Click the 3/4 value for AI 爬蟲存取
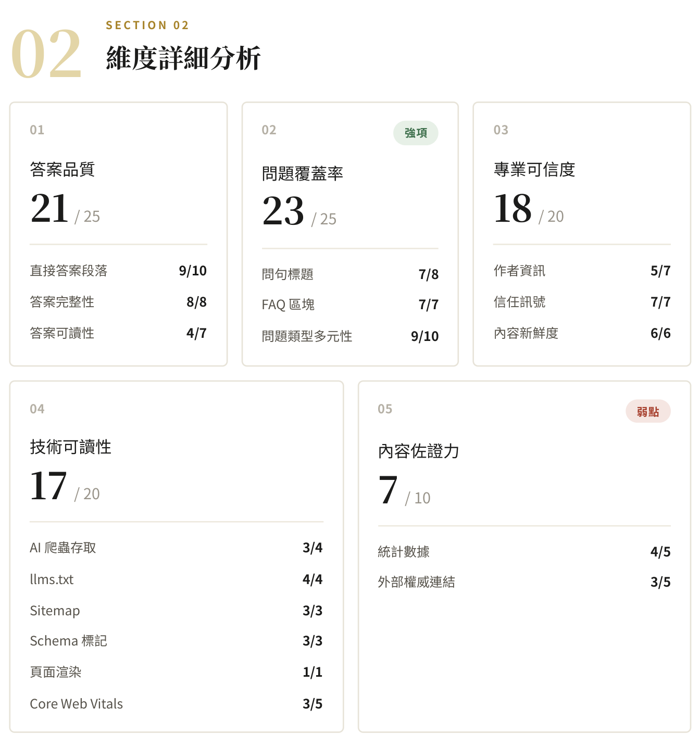This screenshot has width=700, height=747. [312, 548]
